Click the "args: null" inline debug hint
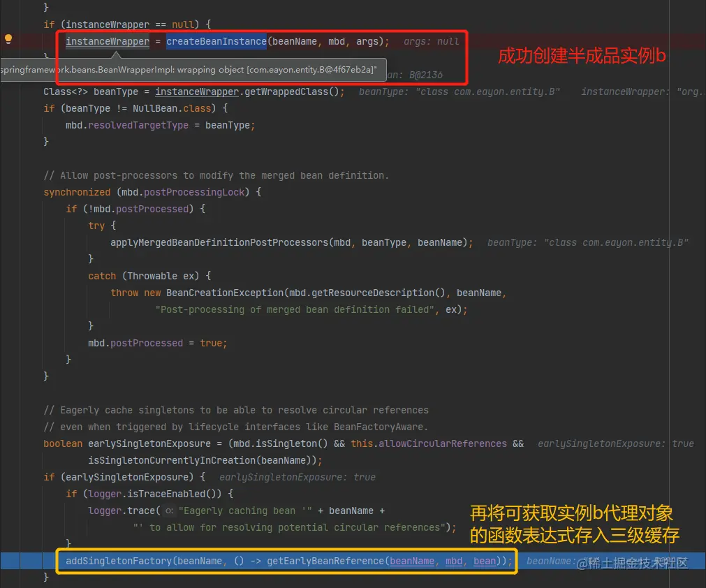Screen dimensions: 706x588 [x=432, y=41]
